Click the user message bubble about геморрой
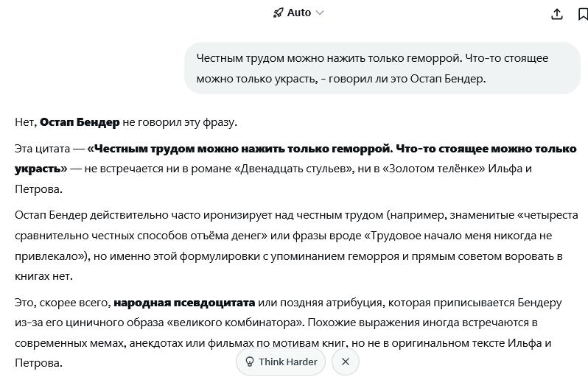 click(x=382, y=68)
